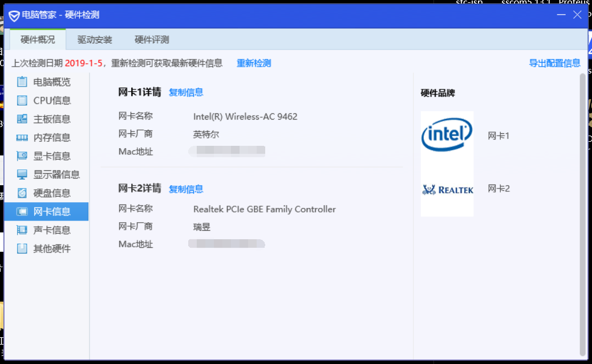Click the date 2019-1-5

click(83, 63)
